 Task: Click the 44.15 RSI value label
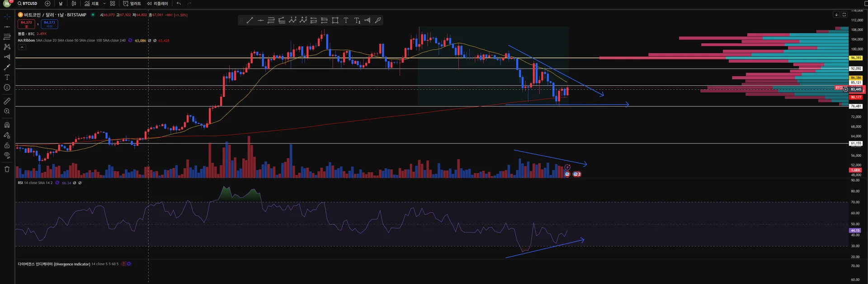855,231
